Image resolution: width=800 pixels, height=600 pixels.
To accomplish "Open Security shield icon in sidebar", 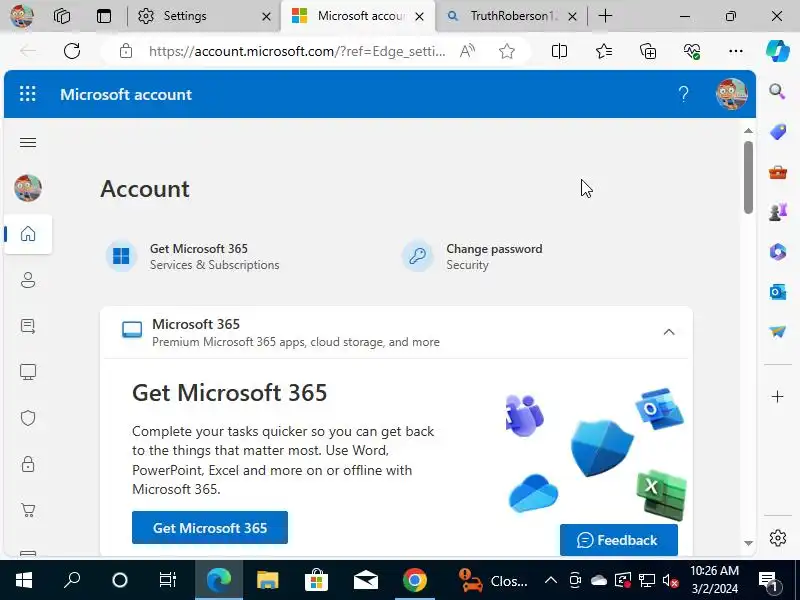I will 28,418.
